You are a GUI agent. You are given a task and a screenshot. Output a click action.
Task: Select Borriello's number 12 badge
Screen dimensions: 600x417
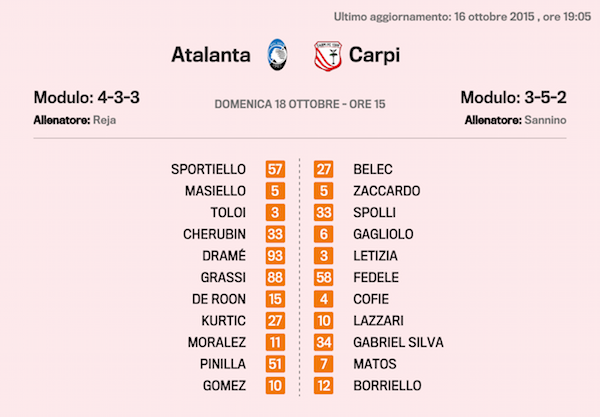(324, 385)
